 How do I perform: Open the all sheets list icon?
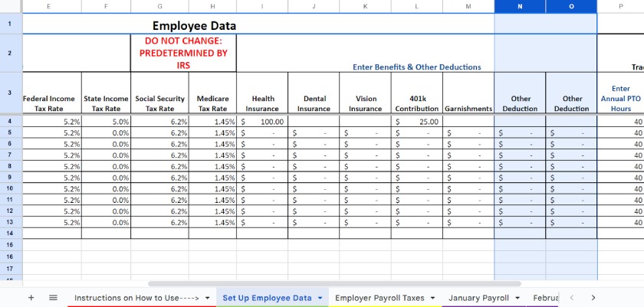click(53, 298)
